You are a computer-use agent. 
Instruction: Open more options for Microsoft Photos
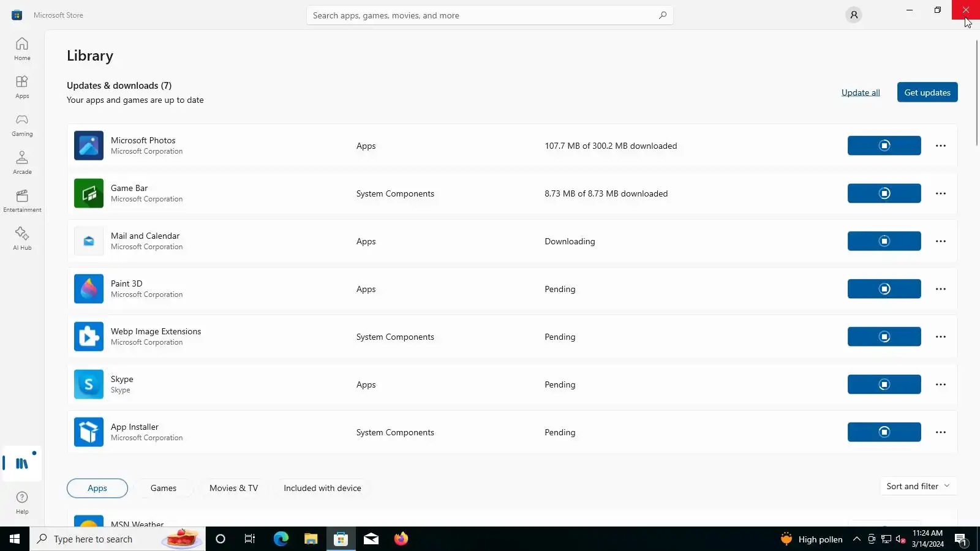[941, 146]
